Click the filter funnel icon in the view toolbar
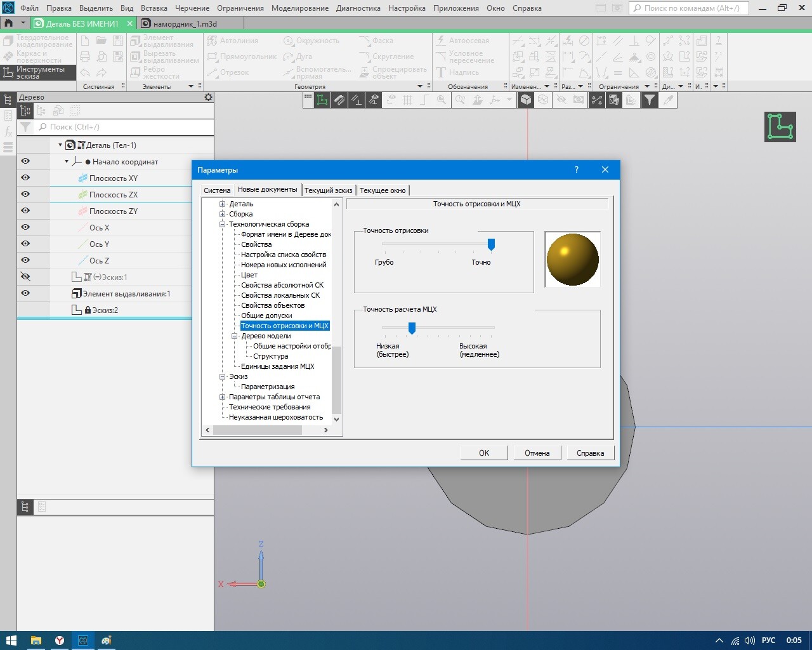Image resolution: width=812 pixels, height=650 pixels. tap(650, 100)
